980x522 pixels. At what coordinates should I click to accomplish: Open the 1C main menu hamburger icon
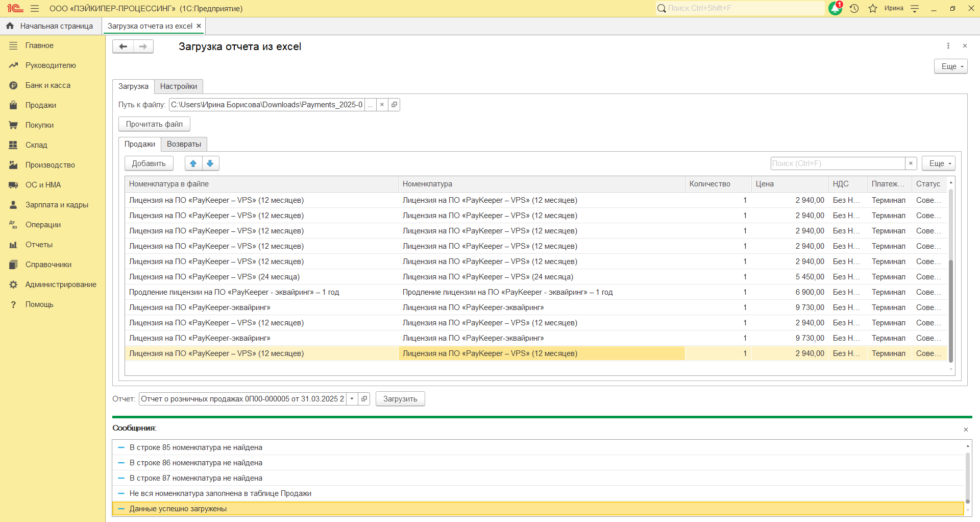[35, 8]
